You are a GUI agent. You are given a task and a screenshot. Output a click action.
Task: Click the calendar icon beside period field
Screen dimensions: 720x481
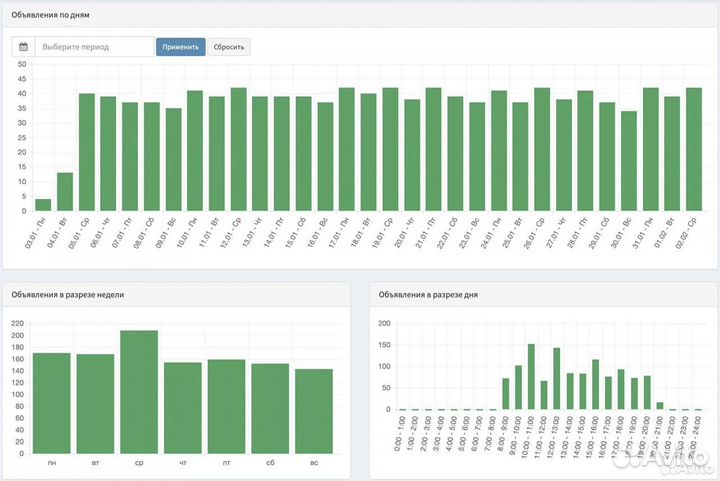tap(24, 47)
